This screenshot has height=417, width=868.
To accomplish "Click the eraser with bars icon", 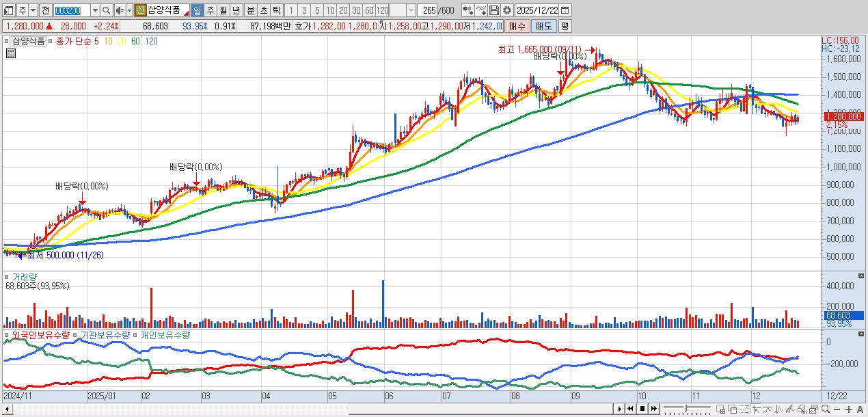I will [803, 409].
